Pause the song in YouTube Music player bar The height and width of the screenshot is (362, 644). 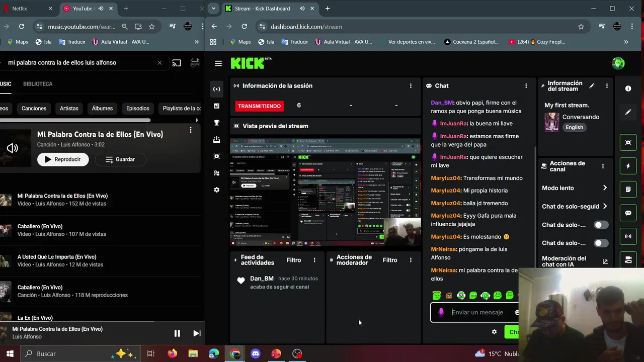click(x=177, y=333)
